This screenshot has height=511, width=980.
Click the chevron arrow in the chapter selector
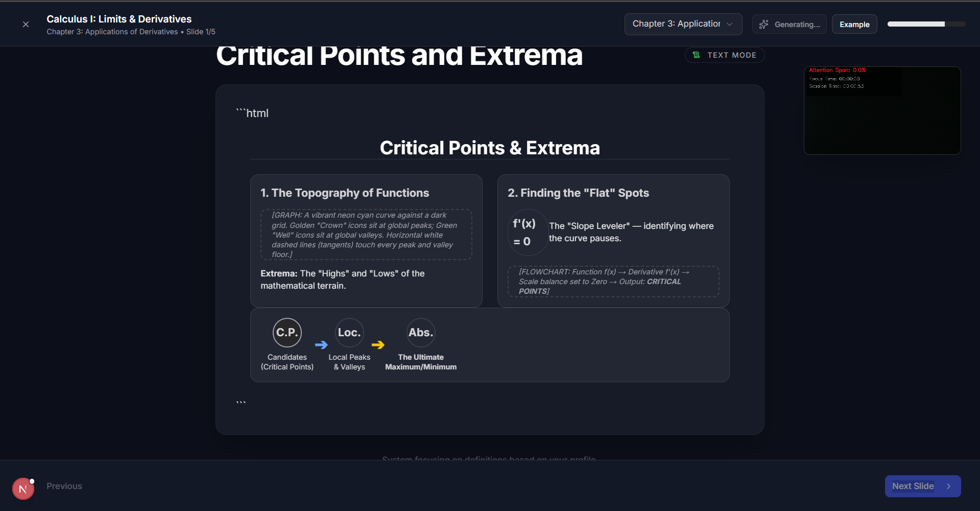[x=729, y=24]
